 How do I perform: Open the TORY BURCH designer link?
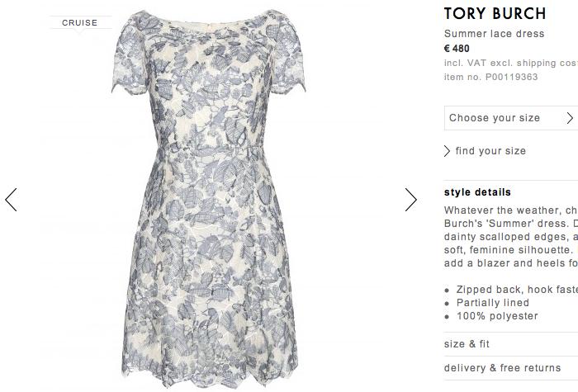tap(495, 14)
